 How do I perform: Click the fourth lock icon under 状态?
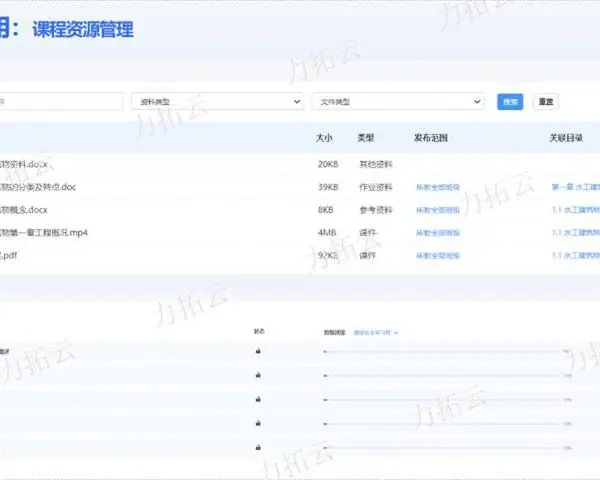pos(258,423)
